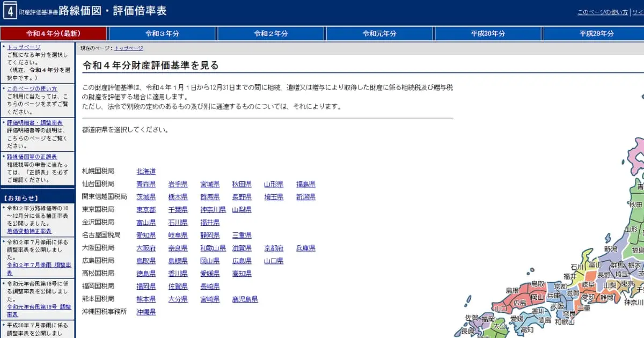Viewport: 644px width, 338px height.
Task: Open the 北海道 prefecture link
Action: tap(146, 171)
